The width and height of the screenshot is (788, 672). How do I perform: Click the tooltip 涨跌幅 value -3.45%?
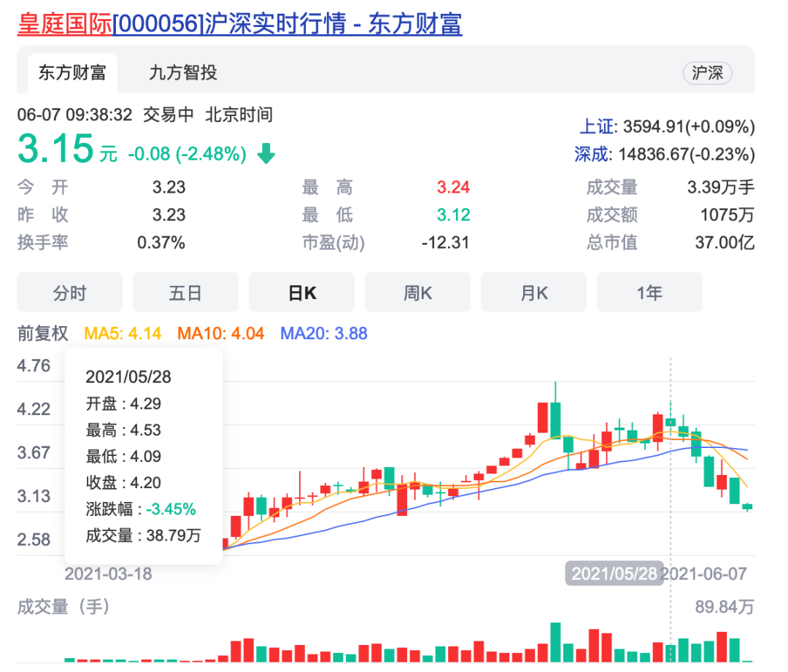[171, 509]
